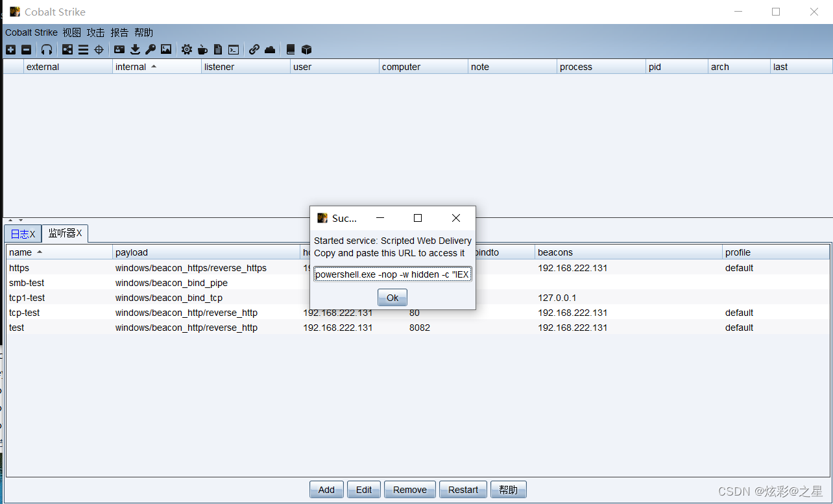The image size is (833, 504).
Task: Sort listeners by the beacons column header
Action: pos(629,252)
